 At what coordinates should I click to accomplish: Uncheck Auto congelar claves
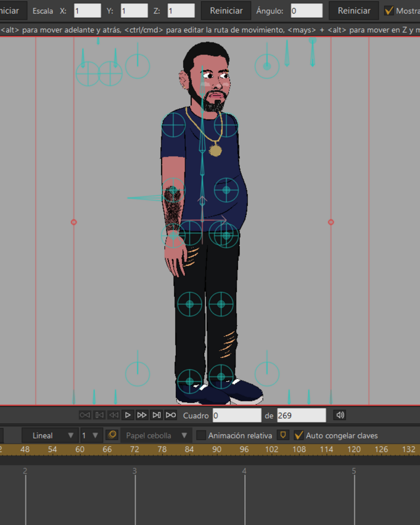click(298, 435)
